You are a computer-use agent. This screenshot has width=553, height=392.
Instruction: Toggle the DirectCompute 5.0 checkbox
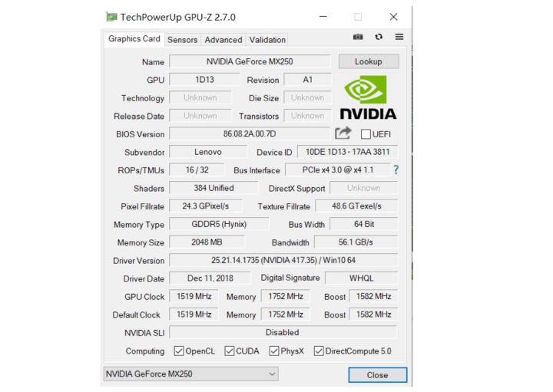tap(319, 351)
